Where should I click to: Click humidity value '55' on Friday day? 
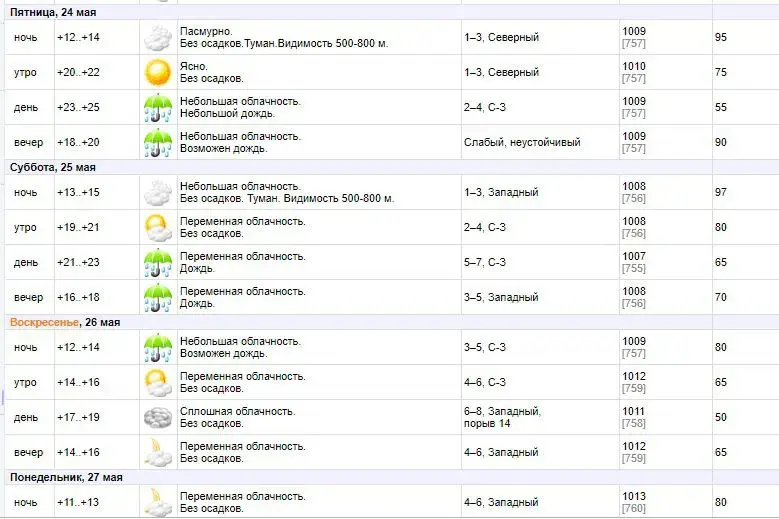tap(721, 107)
